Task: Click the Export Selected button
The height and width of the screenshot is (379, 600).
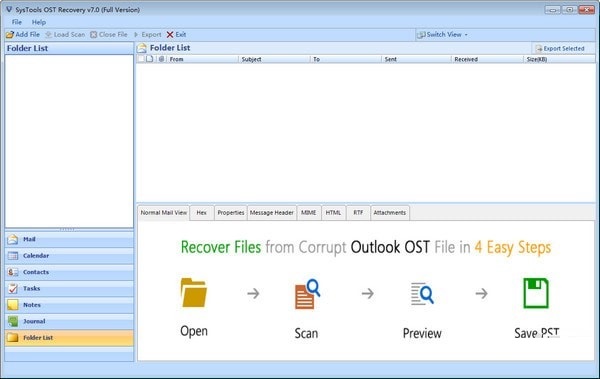Action: 560,49
